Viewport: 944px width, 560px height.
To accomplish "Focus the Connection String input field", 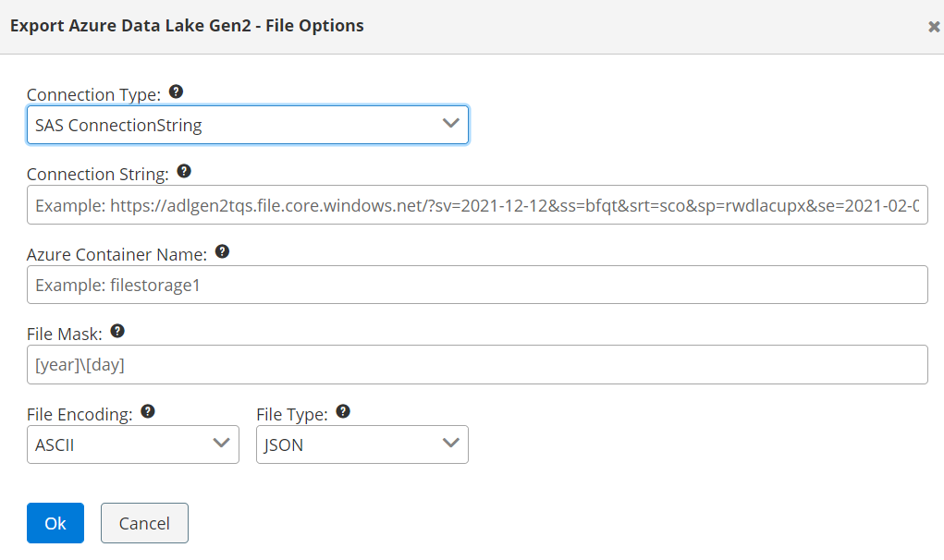I will pos(476,205).
